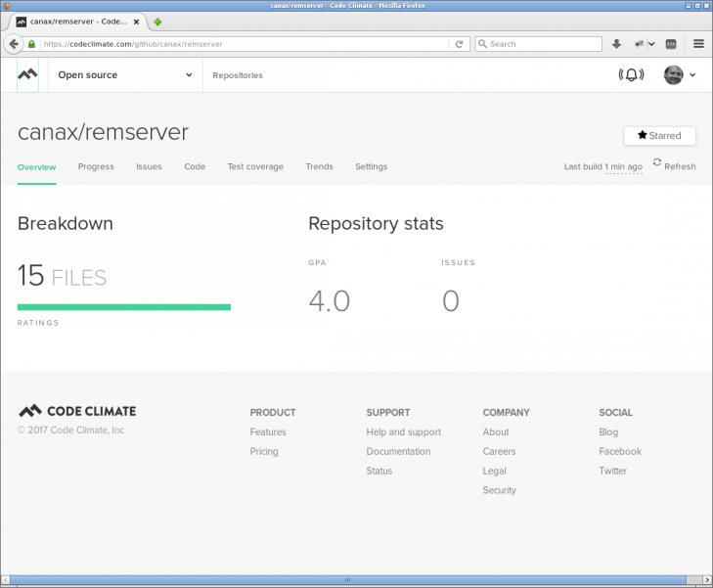Click the dark toolbar addon icon

[671, 44]
